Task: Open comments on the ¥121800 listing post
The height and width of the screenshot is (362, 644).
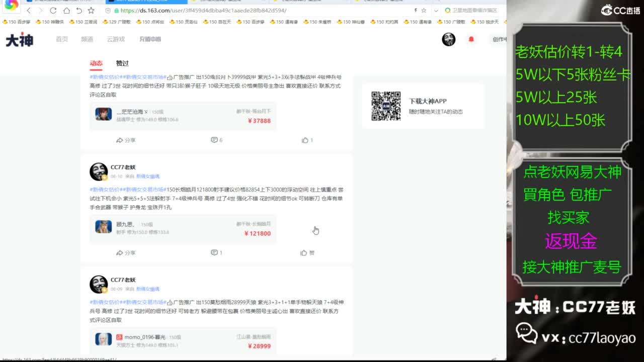Action: pyautogui.click(x=216, y=252)
